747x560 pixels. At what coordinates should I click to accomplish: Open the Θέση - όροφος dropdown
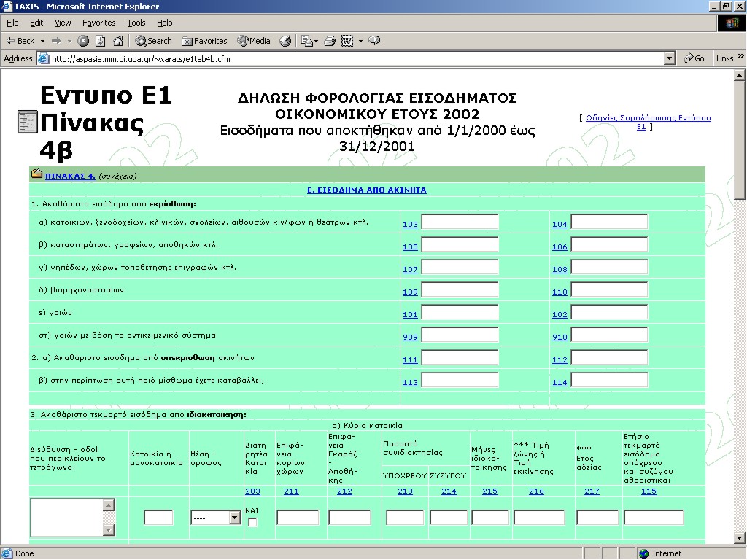point(215,518)
